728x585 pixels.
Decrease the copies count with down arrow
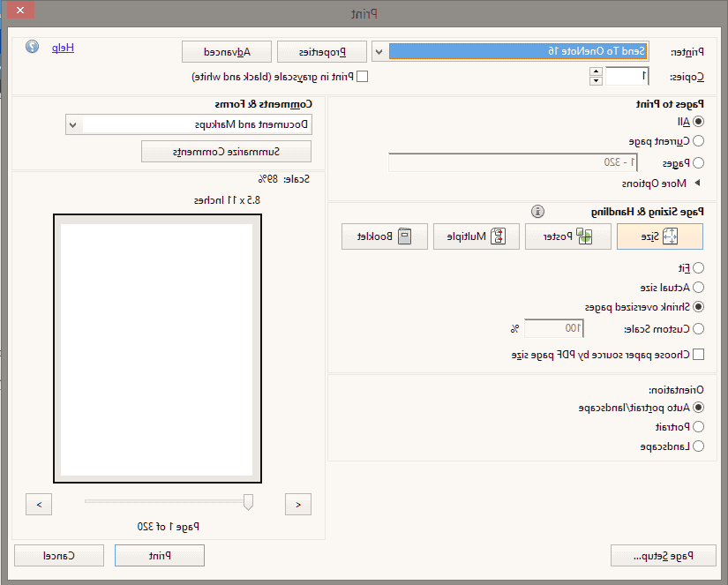596,81
